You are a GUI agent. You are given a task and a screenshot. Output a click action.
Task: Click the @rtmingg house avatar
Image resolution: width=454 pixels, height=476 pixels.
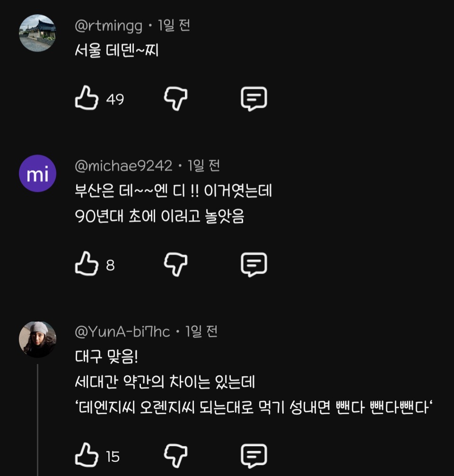click(x=37, y=33)
